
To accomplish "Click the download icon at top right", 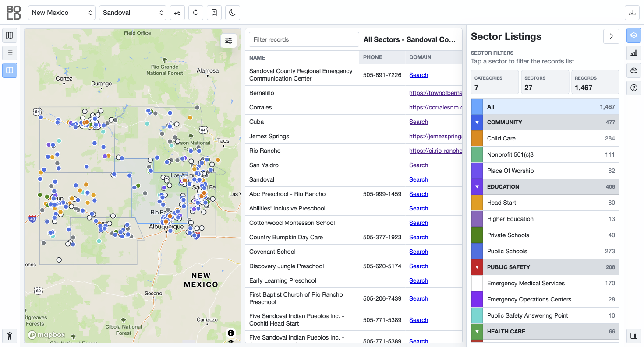I will [x=632, y=13].
